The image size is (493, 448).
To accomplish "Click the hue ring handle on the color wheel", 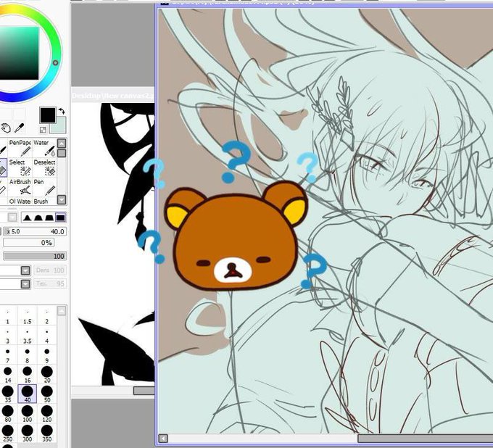I will [x=55, y=62].
